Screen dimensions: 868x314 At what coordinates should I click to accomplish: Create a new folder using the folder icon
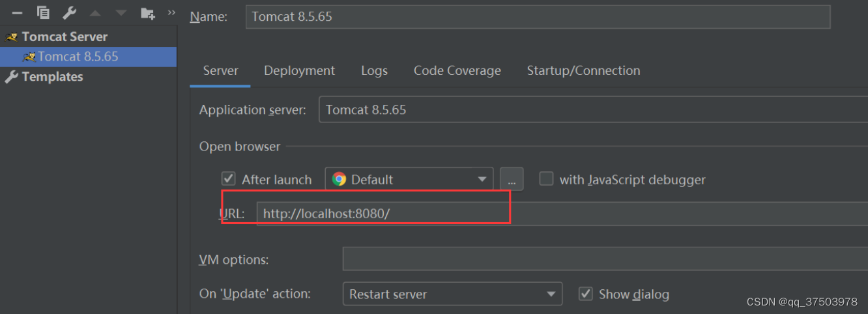point(148,12)
